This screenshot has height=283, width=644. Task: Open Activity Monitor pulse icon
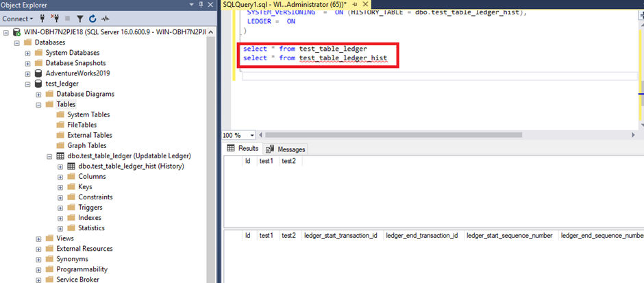click(x=106, y=19)
